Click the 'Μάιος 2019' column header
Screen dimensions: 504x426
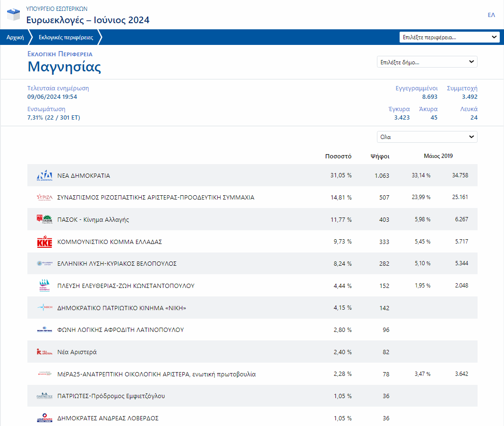(x=438, y=156)
